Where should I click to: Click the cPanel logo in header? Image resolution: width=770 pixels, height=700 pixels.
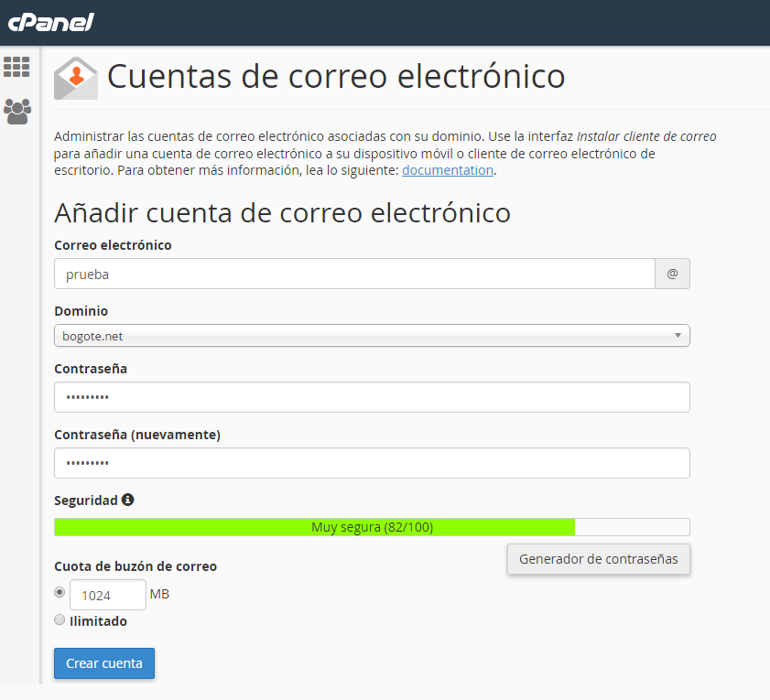50,22
